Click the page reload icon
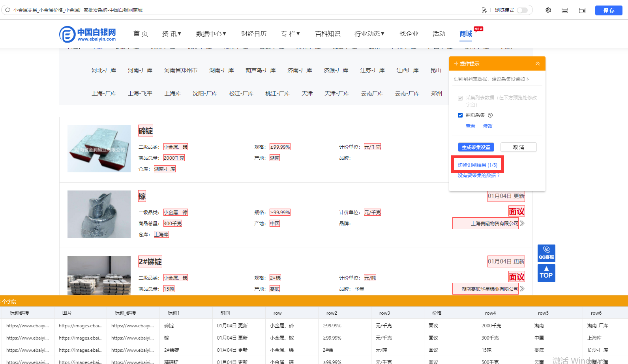Image resolution: width=628 pixels, height=364 pixels. (7, 10)
